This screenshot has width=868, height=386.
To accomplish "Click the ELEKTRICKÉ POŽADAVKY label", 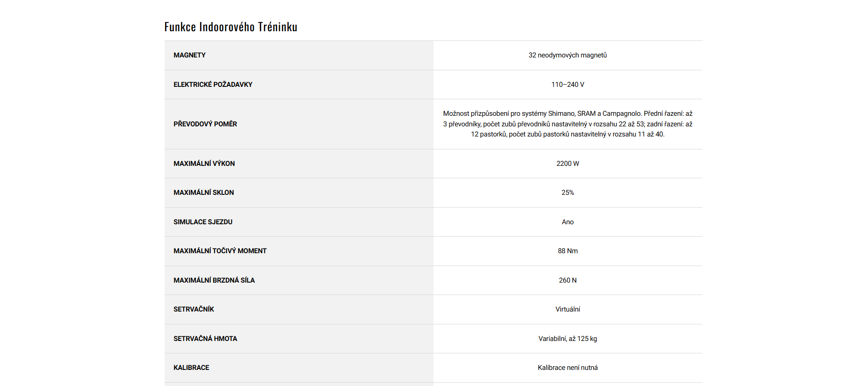I will point(213,85).
